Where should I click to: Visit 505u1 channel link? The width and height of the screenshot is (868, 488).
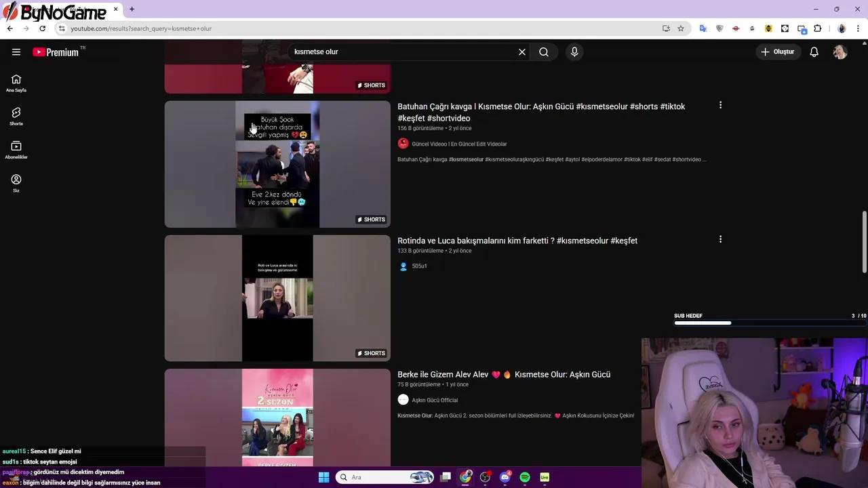pyautogui.click(x=419, y=266)
